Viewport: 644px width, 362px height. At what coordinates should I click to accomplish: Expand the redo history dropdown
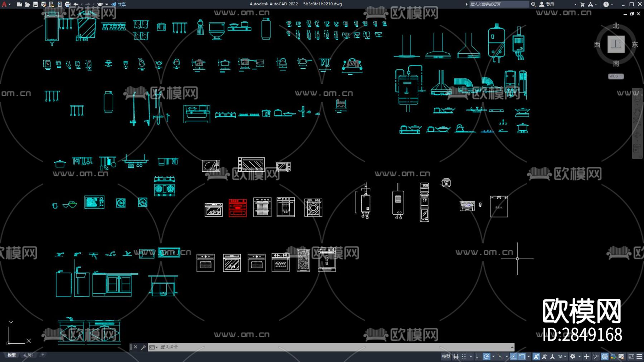click(x=93, y=4)
